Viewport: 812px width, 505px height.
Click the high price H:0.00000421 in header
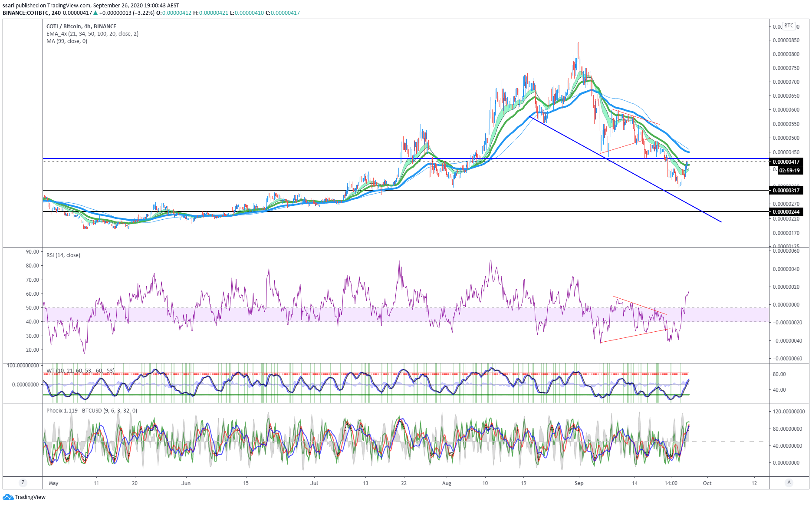pos(210,13)
